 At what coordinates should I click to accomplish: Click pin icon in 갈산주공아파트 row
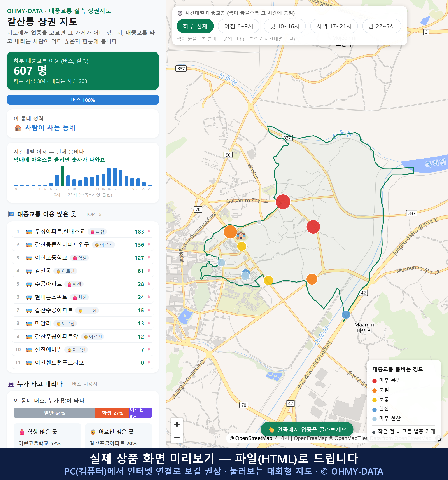click(x=149, y=311)
